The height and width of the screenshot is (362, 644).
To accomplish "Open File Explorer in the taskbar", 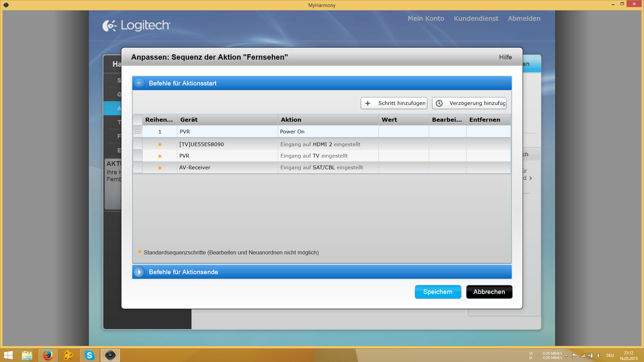I will 27,355.
